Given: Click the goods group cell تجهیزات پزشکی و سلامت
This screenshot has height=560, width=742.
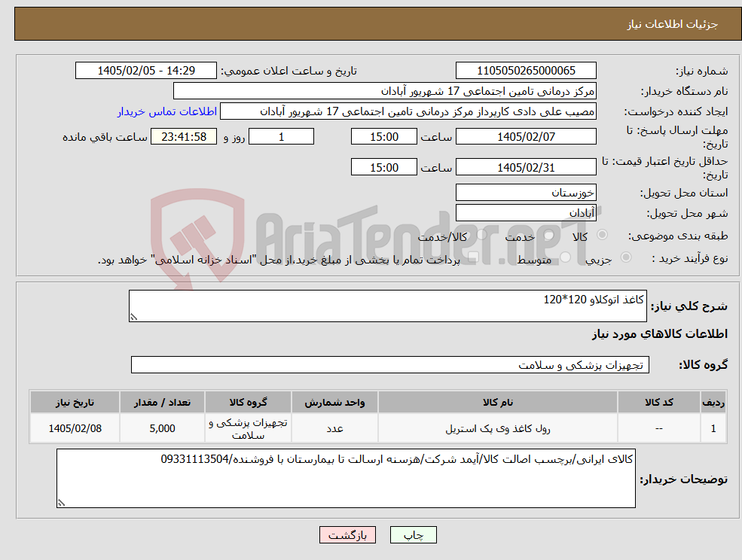Looking at the screenshot, I should click(248, 428).
